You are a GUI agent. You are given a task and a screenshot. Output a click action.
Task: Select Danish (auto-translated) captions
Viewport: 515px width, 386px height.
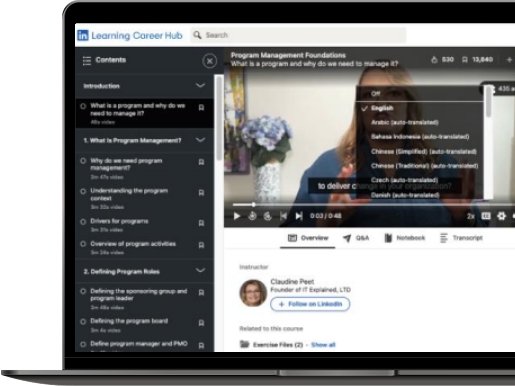click(x=405, y=195)
